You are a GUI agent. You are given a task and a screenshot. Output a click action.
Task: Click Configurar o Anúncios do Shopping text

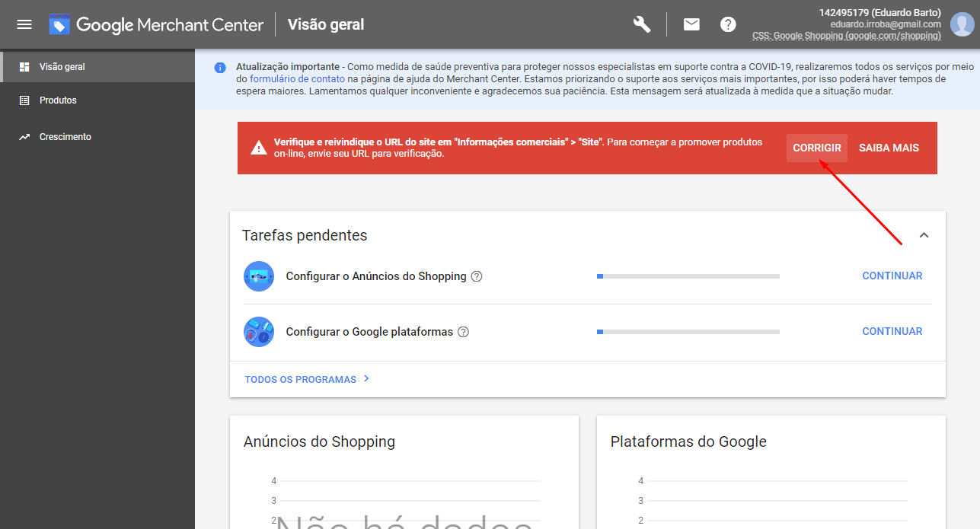pyautogui.click(x=376, y=276)
